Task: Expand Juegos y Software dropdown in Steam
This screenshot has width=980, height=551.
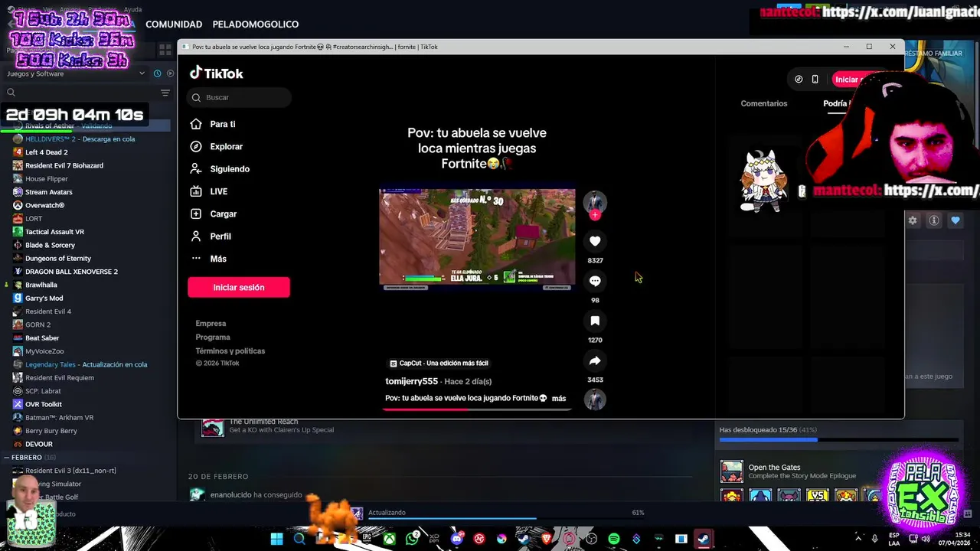Action: coord(75,73)
